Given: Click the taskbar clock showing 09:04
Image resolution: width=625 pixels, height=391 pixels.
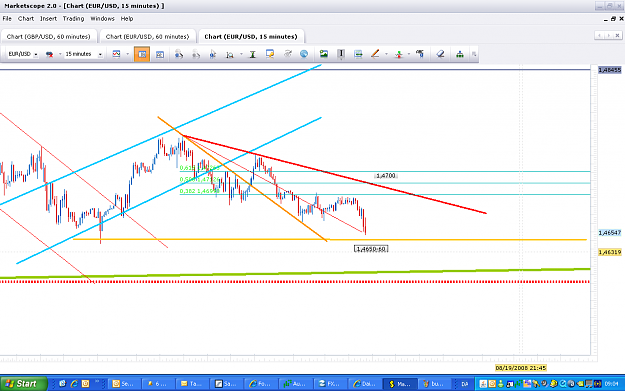Looking at the screenshot, I should (x=611, y=384).
